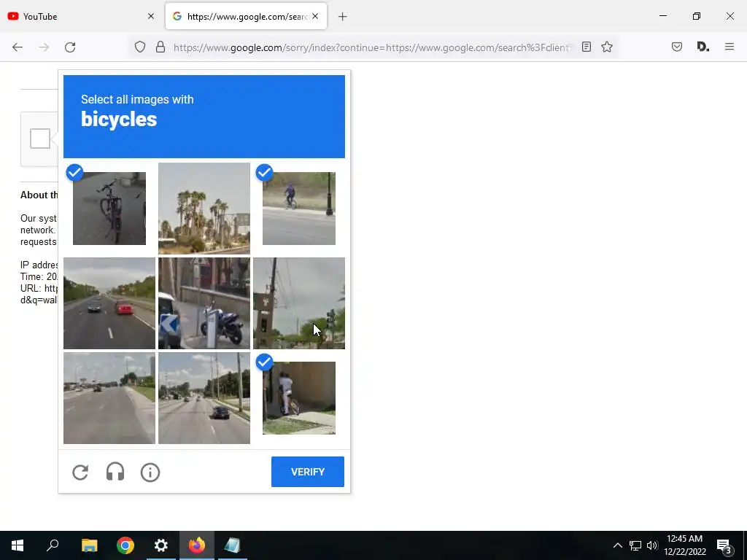Click the VERIFY button
The height and width of the screenshot is (560, 747).
308,472
